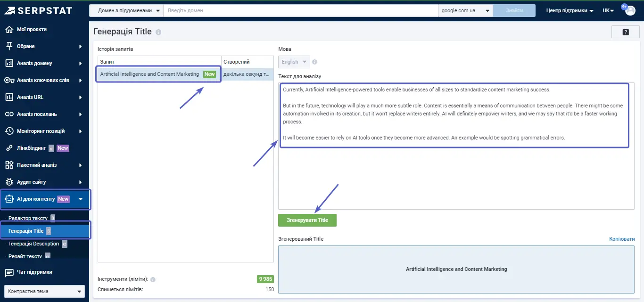Click the Serpstat logo
Image resolution: width=644 pixels, height=302 pixels.
[38, 10]
